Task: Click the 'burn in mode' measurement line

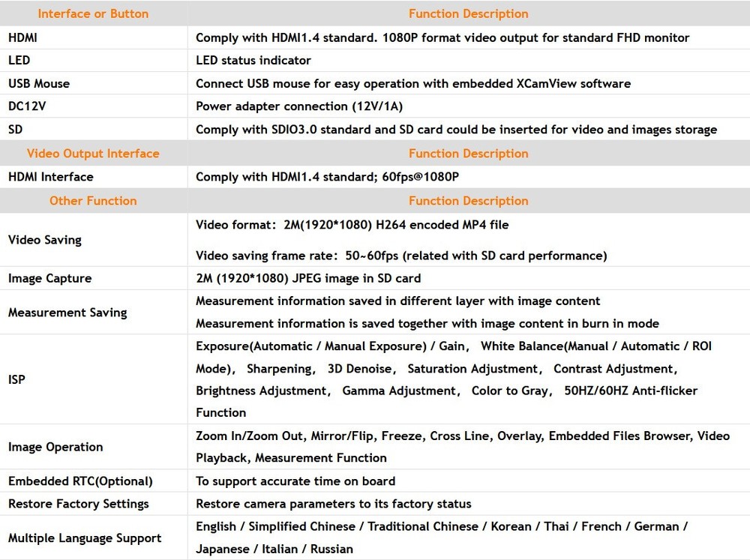Action: pyautogui.click(x=427, y=324)
